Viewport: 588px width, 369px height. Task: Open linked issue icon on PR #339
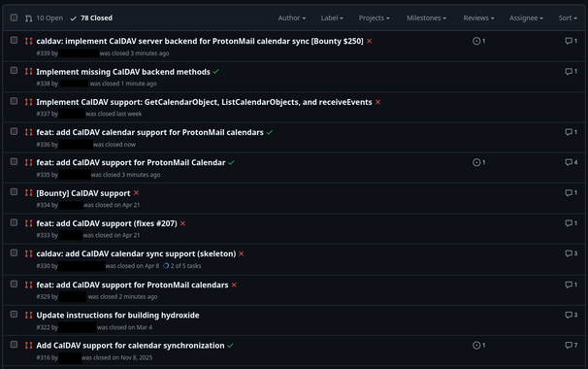coord(478,41)
